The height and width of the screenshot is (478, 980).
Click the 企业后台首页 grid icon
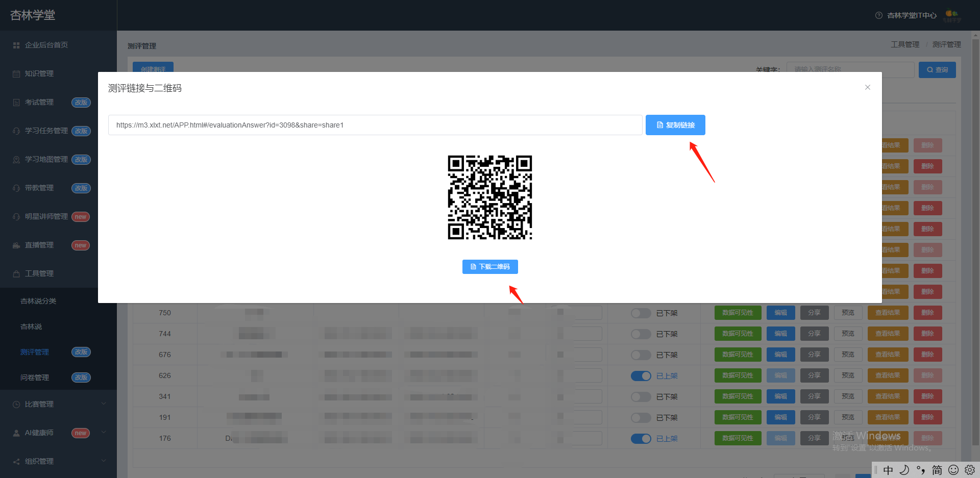tap(16, 45)
